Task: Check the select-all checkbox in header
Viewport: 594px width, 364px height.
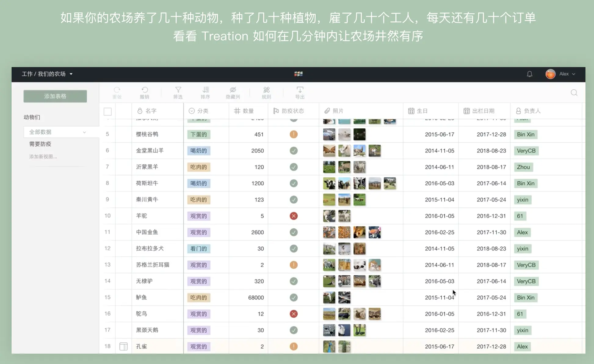Action: tap(108, 111)
